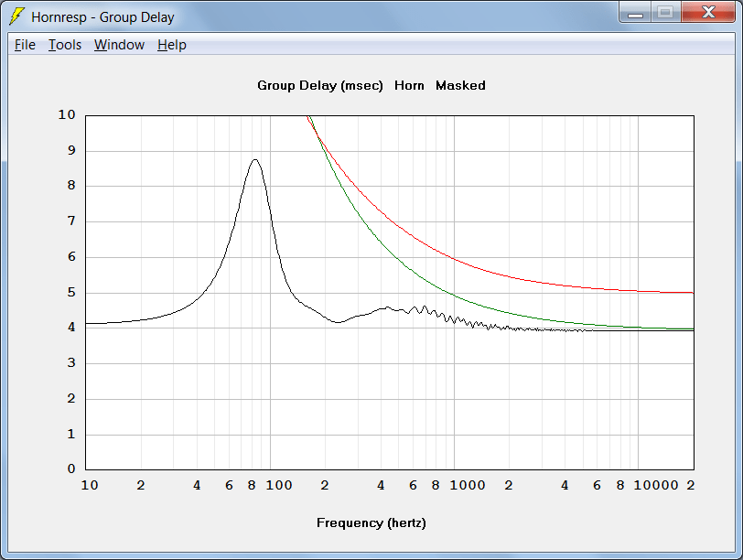The width and height of the screenshot is (743, 560).
Task: Click the '1000' frequency axis label
Action: tap(468, 486)
